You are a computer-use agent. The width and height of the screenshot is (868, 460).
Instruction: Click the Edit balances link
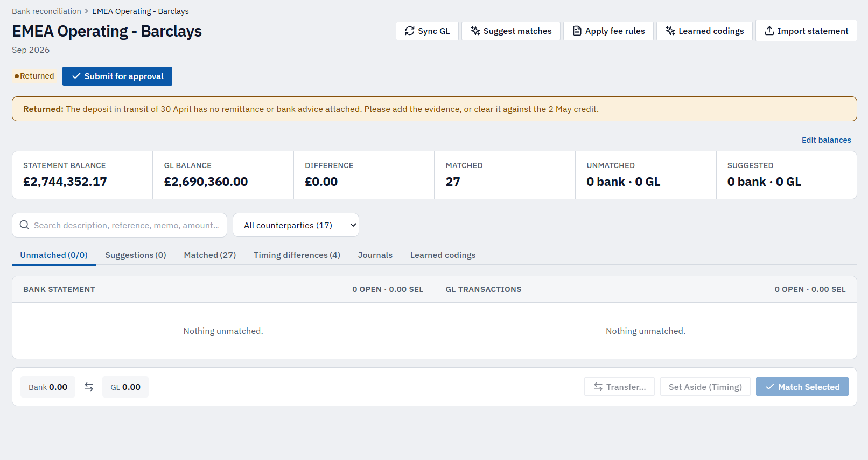coord(826,140)
